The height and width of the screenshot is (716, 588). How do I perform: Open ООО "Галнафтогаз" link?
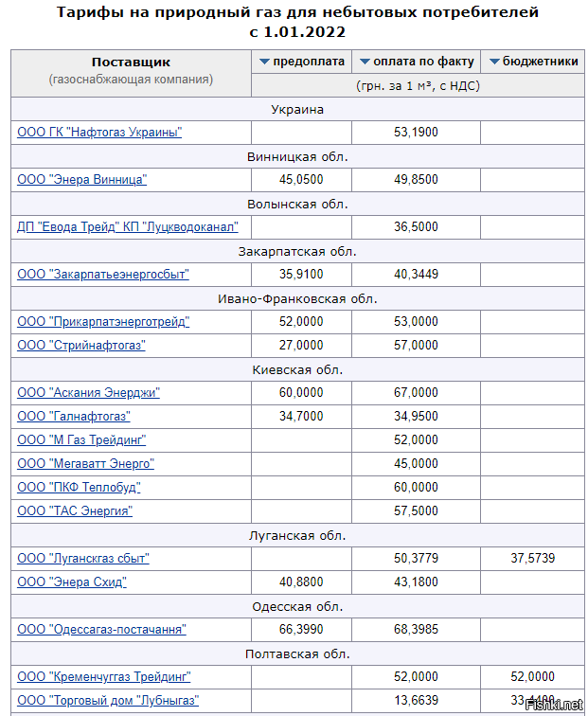[74, 417]
